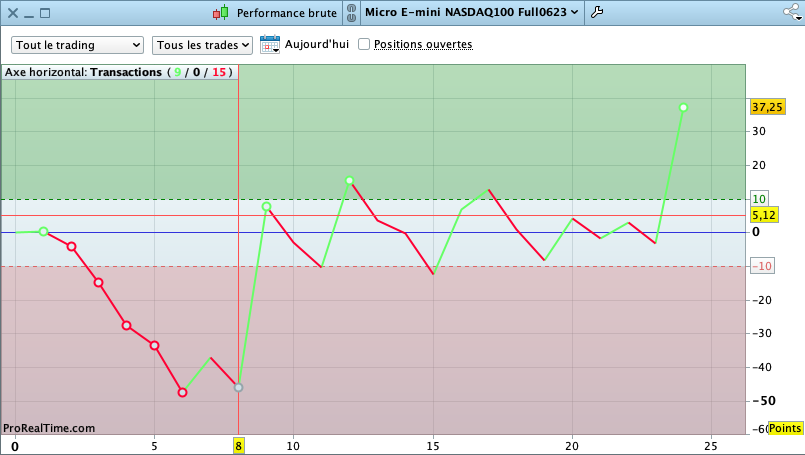Viewport: 805px width, 455px height.
Task: Open Micro E-mini NASDAQ100 instrument selector
Action: pos(472,13)
